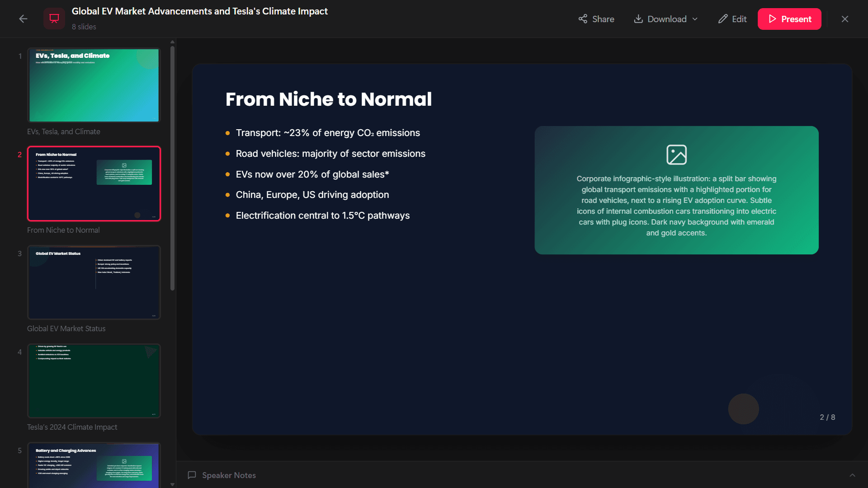The height and width of the screenshot is (488, 868).
Task: Select the 'From Niche to Normal' slide thumbnail
Action: (x=94, y=183)
